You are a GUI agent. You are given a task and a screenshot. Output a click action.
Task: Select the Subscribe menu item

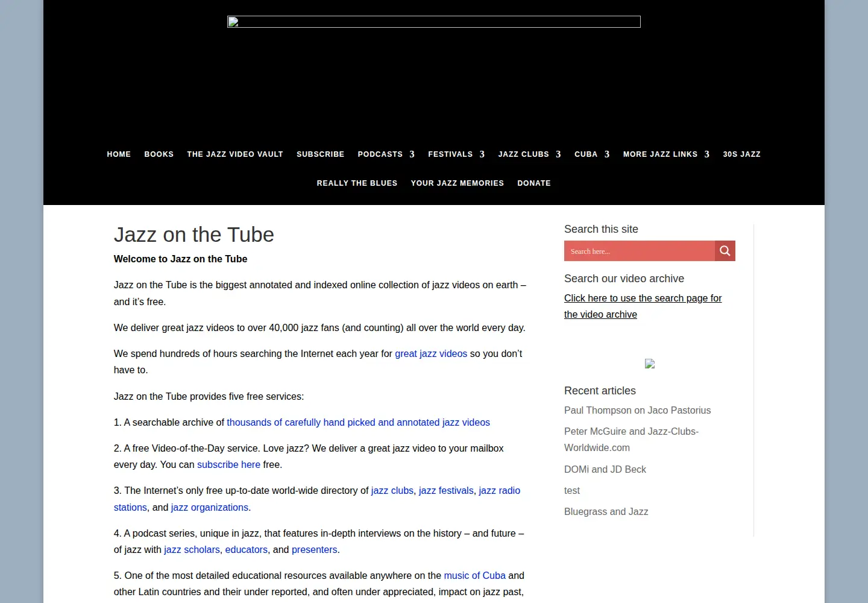(321, 154)
